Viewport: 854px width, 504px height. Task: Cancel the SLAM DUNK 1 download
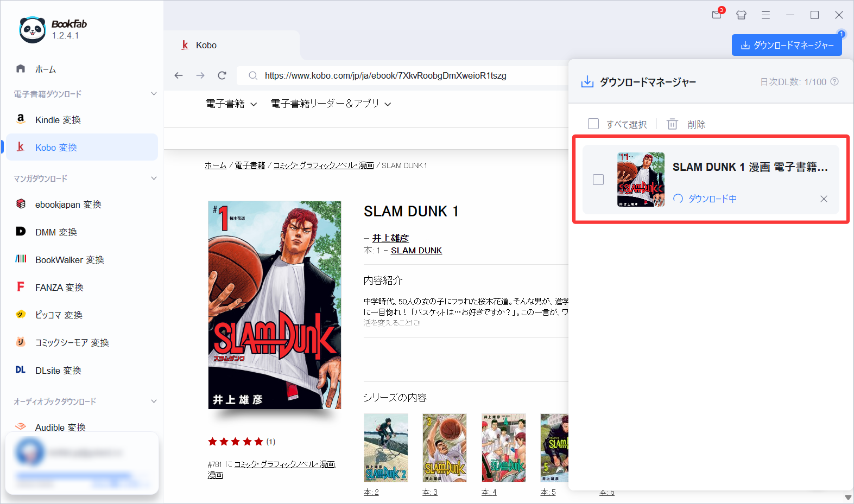[x=824, y=199]
